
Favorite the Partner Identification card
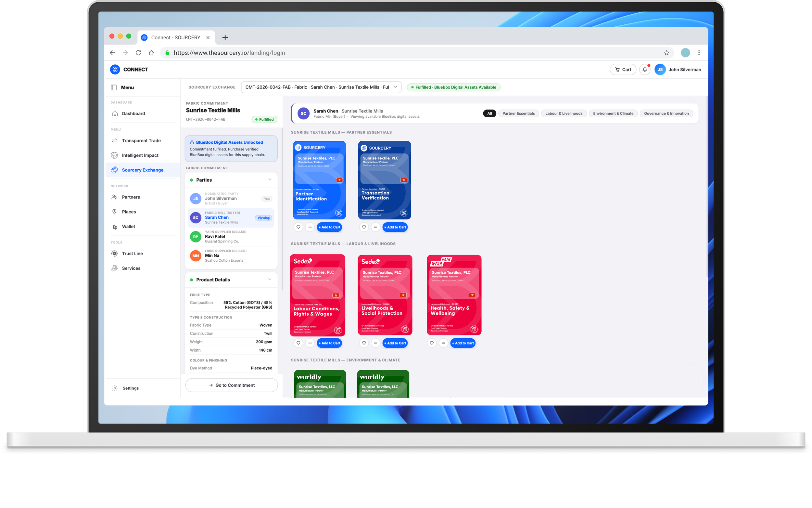tap(298, 227)
